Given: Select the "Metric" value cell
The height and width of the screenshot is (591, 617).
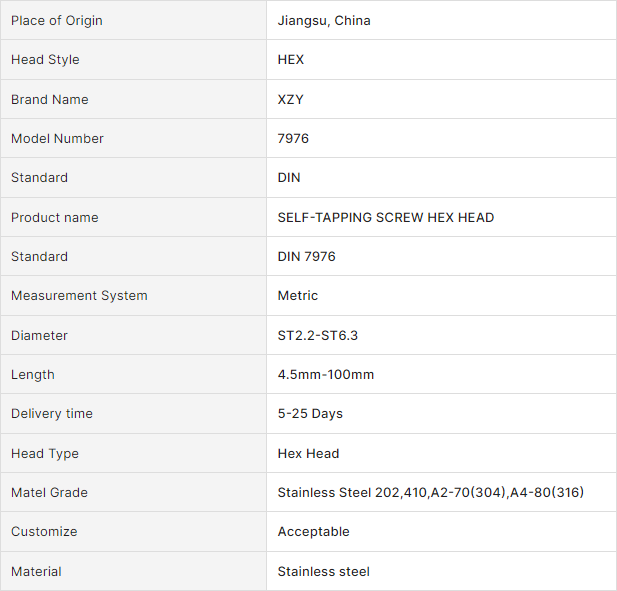Looking at the screenshot, I should point(298,296).
